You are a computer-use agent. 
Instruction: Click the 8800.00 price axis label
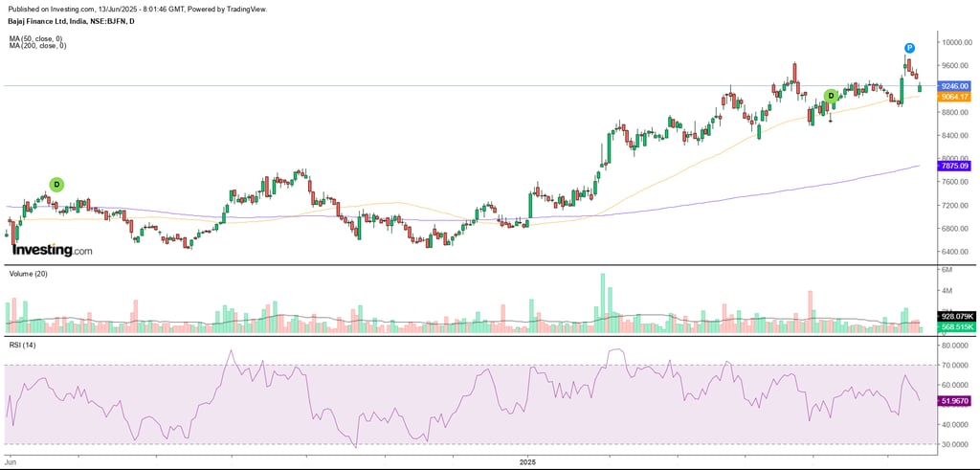click(957, 113)
